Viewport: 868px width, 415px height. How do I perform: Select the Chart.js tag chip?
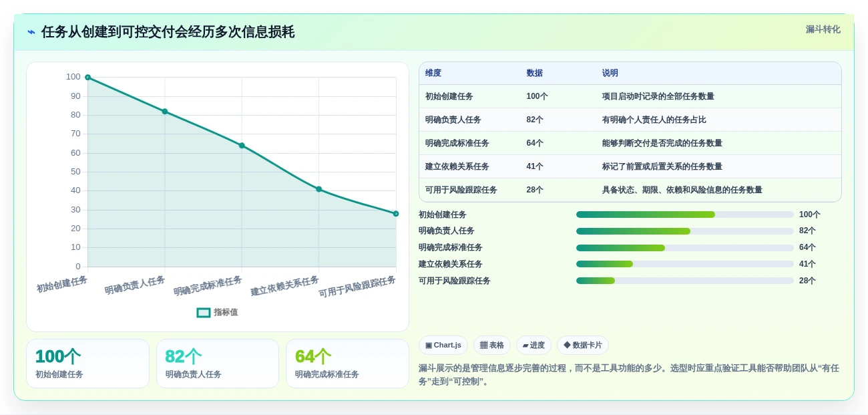(x=443, y=345)
